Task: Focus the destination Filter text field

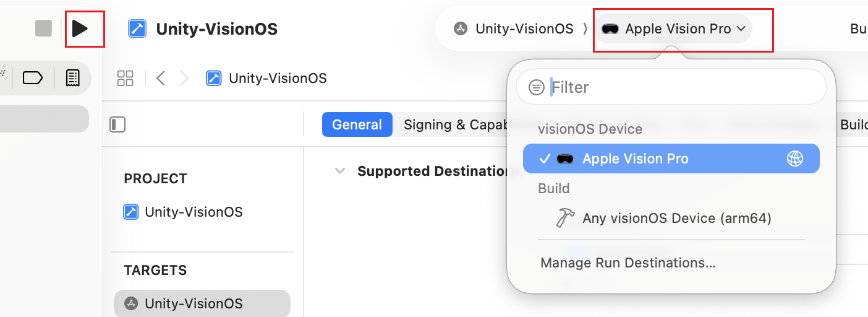Action: (680, 87)
